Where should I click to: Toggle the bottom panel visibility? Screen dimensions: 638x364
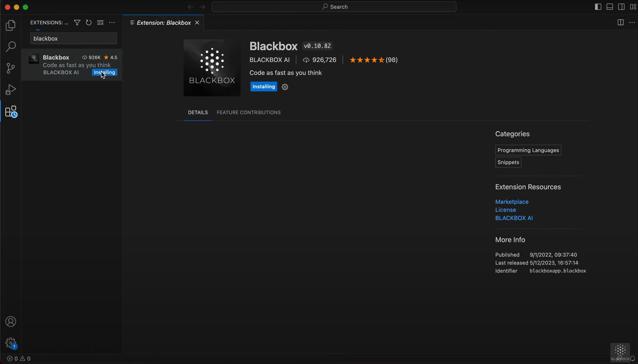click(609, 7)
